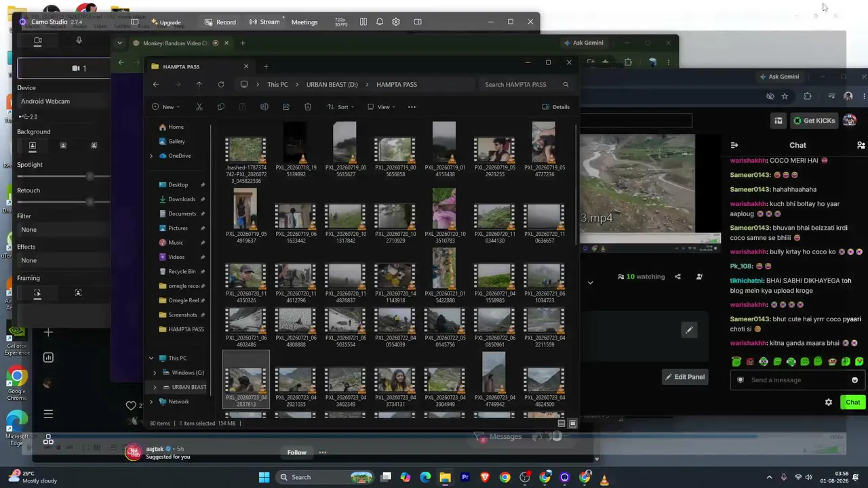Image resolution: width=868 pixels, height=488 pixels.
Task: Open New item dropdown in Explorer
Action: click(165, 107)
